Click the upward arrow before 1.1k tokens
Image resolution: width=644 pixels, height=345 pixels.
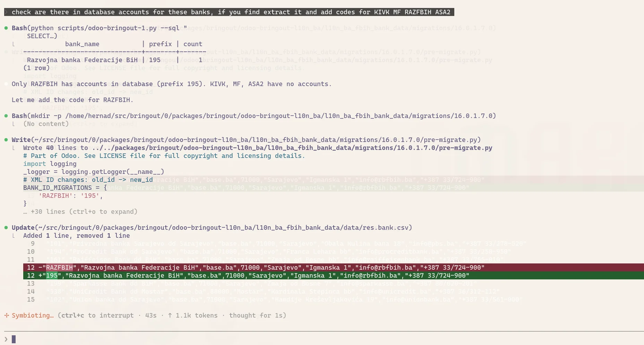170,315
